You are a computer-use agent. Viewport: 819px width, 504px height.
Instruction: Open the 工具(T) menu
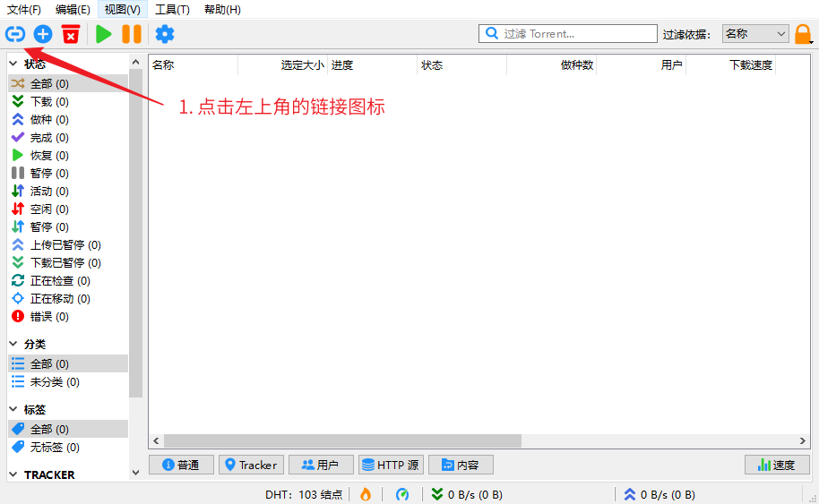(x=172, y=9)
